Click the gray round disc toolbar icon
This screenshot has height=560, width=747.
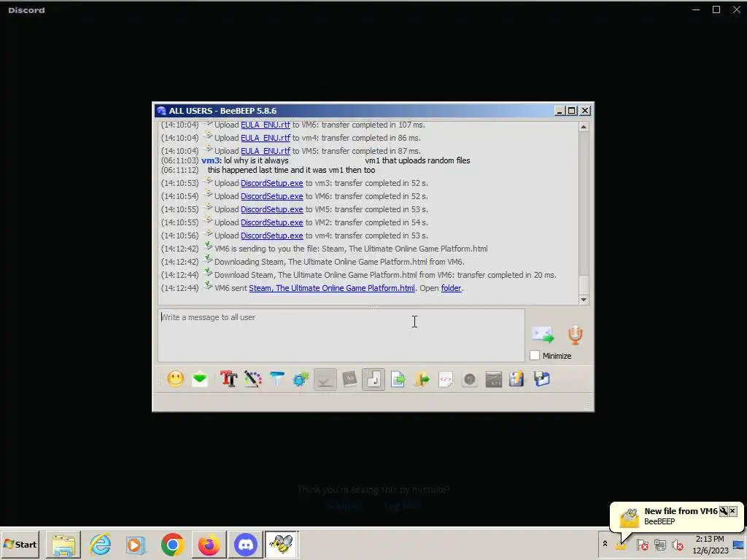pyautogui.click(x=470, y=379)
